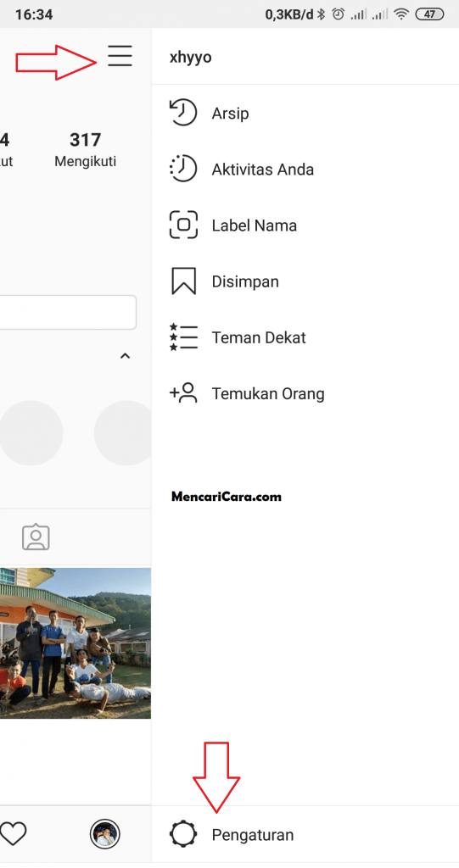
Task: Collapse suggestions with the chevron up arrow
Action: [126, 356]
